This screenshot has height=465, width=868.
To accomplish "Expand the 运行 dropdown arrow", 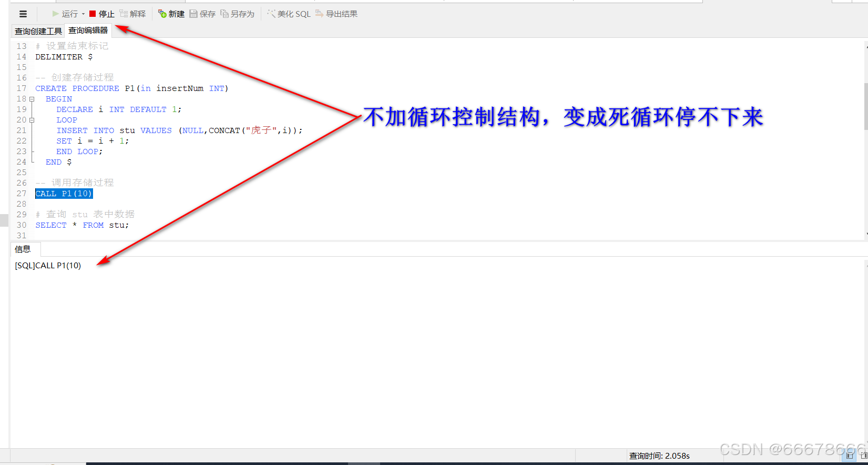I will [83, 14].
